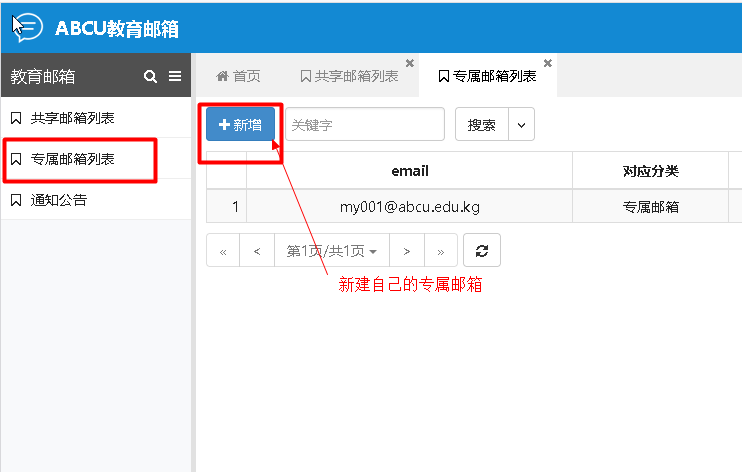
Task: Close the 共享邮箱列表 tab
Action: click(410, 63)
